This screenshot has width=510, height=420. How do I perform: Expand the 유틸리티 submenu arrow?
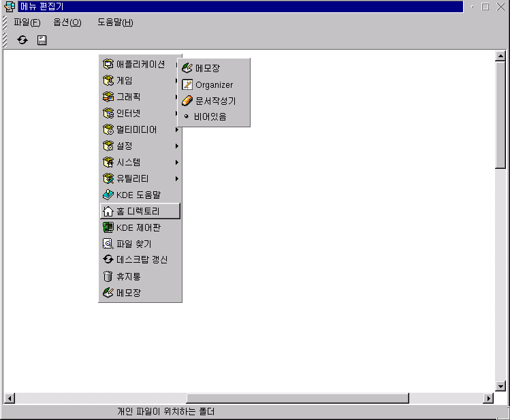(176, 178)
